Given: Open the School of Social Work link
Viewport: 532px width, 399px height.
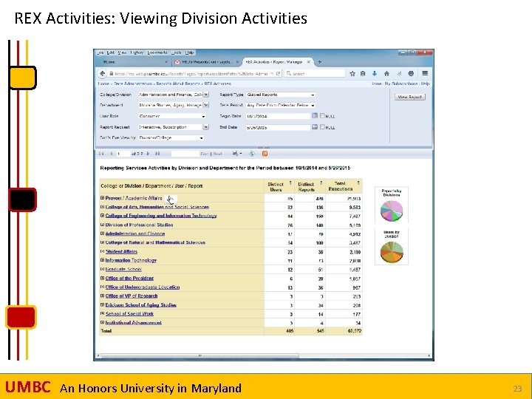Looking at the screenshot, I should click(129, 313).
